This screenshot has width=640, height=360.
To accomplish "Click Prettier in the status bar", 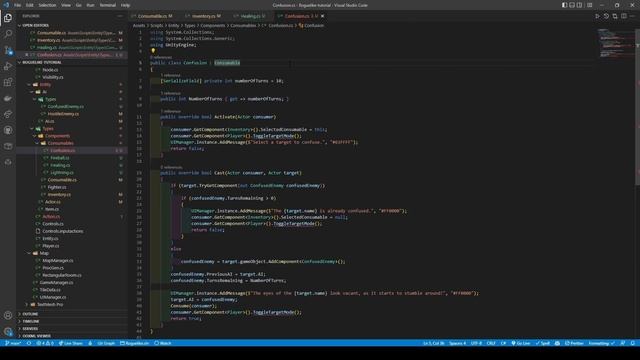I will 574,343.
